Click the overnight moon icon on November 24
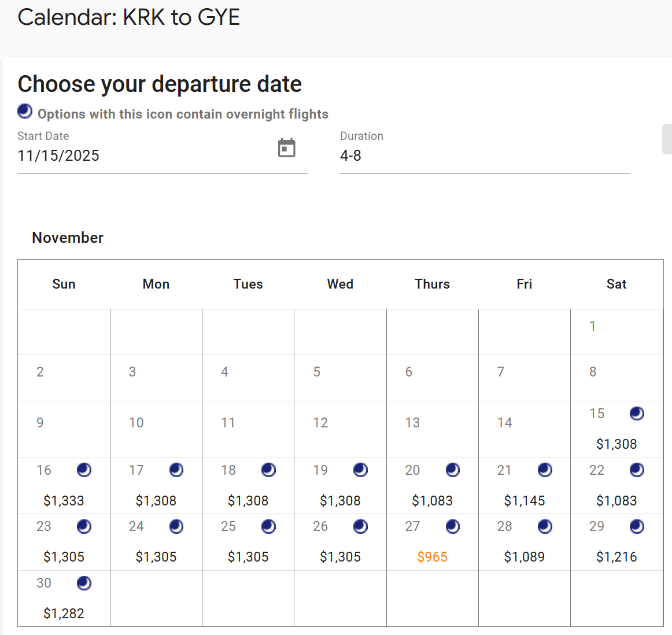The image size is (672, 635). pyautogui.click(x=176, y=526)
